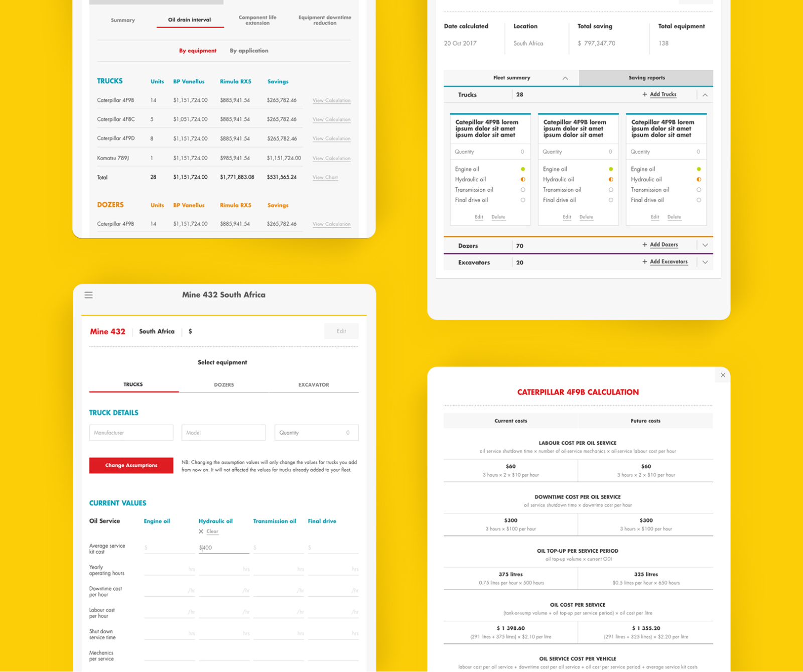Expand the Dozers section
Screen dimensions: 803x672
click(x=705, y=245)
